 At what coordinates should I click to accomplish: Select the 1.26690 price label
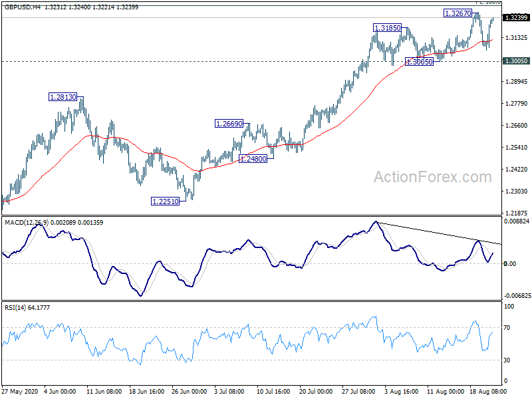(x=229, y=124)
